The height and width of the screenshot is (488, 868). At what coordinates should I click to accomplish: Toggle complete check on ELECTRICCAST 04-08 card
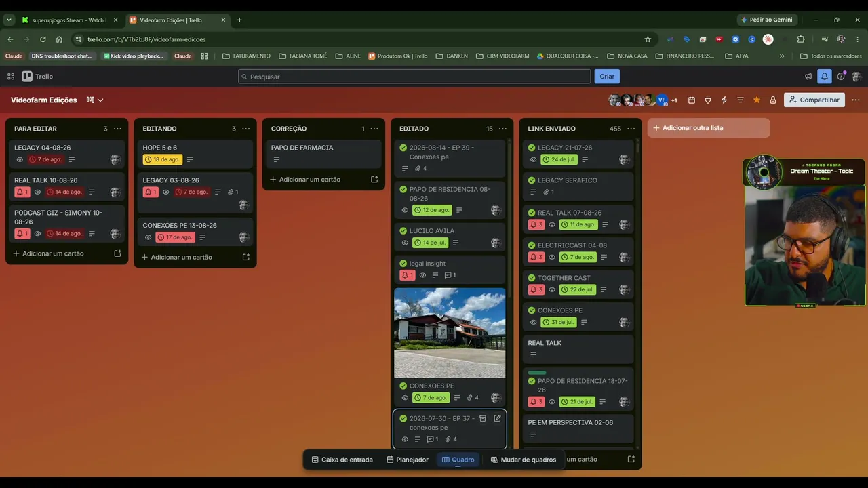click(532, 245)
